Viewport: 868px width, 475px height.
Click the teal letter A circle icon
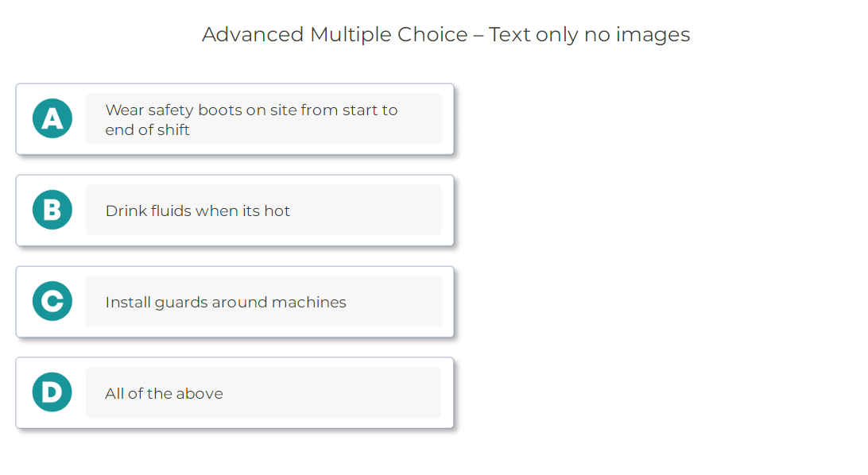pos(52,118)
